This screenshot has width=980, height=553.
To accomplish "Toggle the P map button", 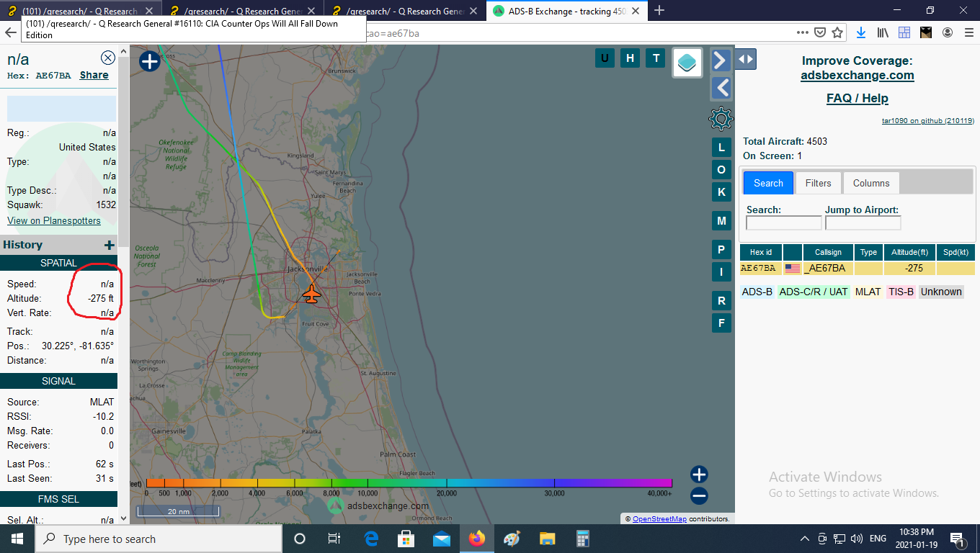I will (x=721, y=250).
